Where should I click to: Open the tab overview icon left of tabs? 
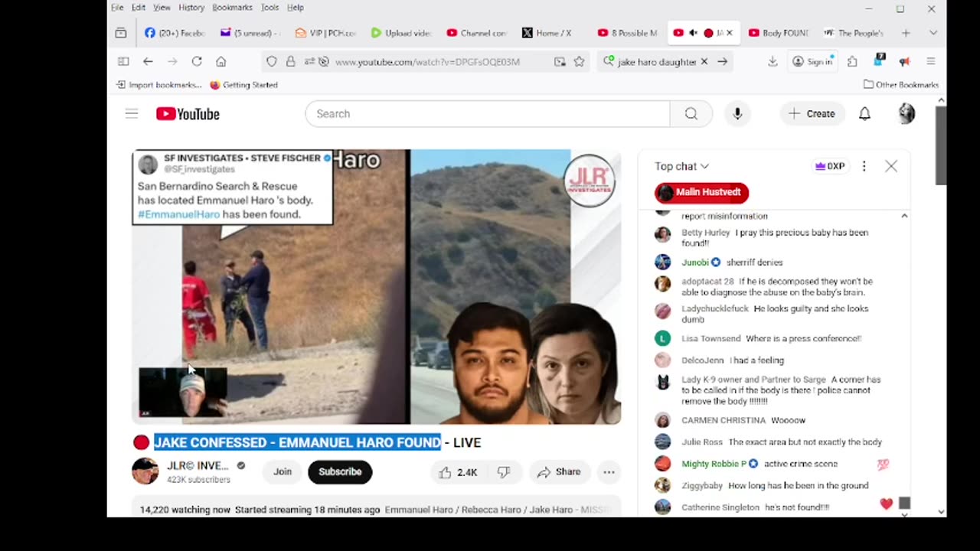(121, 33)
